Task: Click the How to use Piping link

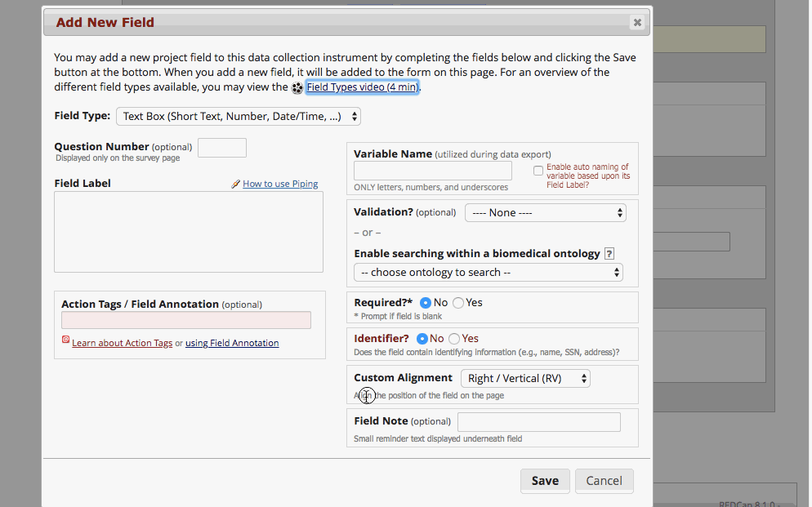Action: pos(280,184)
